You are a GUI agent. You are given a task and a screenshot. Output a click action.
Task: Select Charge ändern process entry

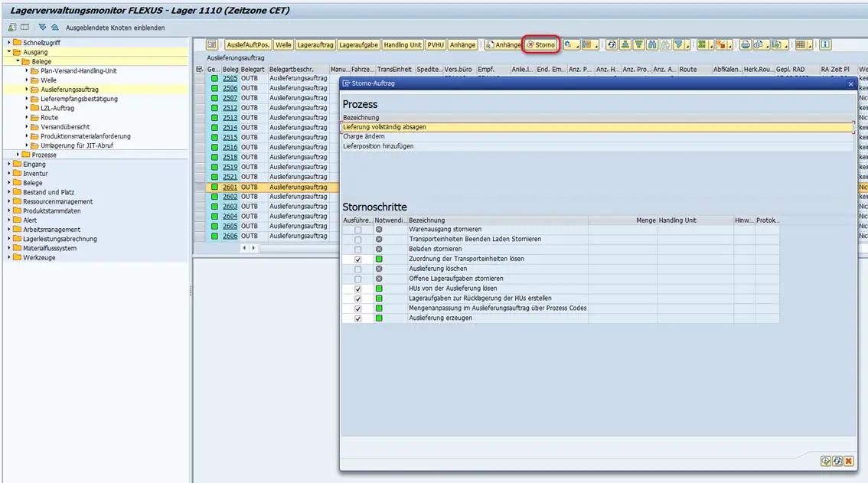[x=364, y=137]
